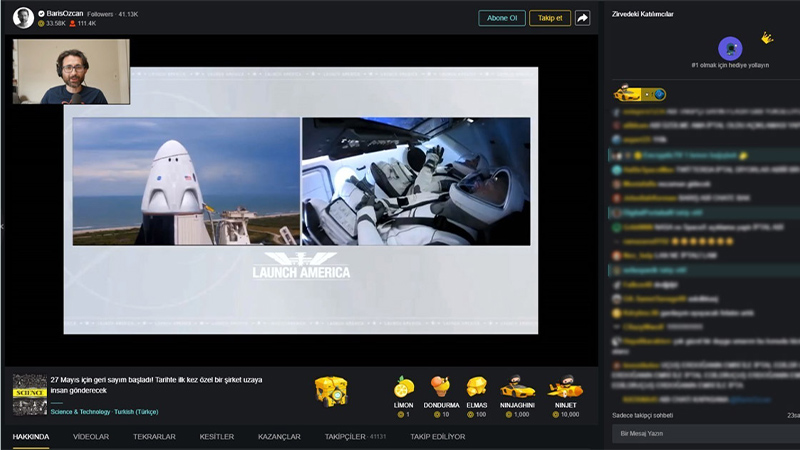The width and height of the screenshot is (800, 450).
Task: Send a Dondurma ice cream gift
Action: 441,396
